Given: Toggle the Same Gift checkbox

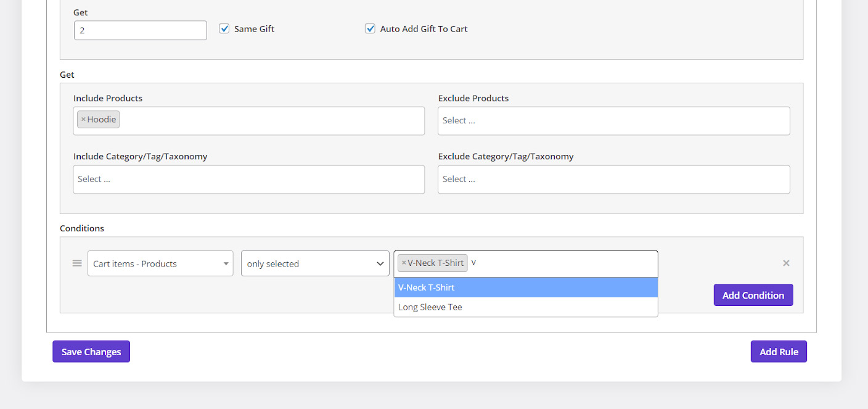Looking at the screenshot, I should click(224, 29).
